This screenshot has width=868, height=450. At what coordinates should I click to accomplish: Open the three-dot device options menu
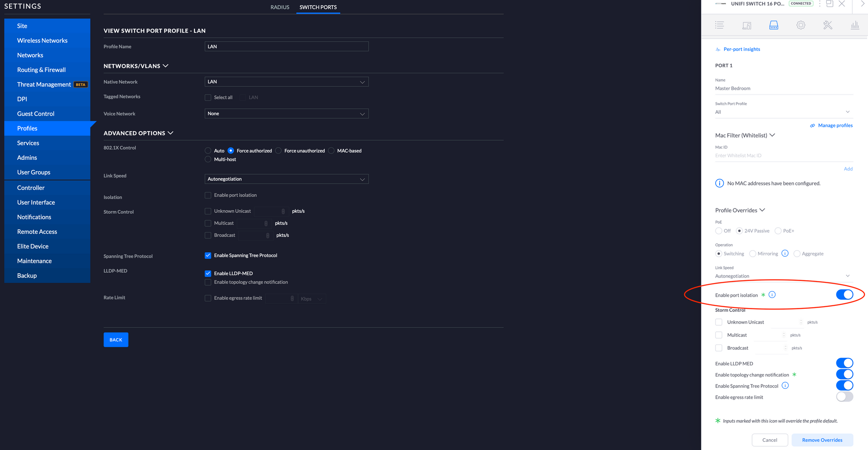[819, 4]
